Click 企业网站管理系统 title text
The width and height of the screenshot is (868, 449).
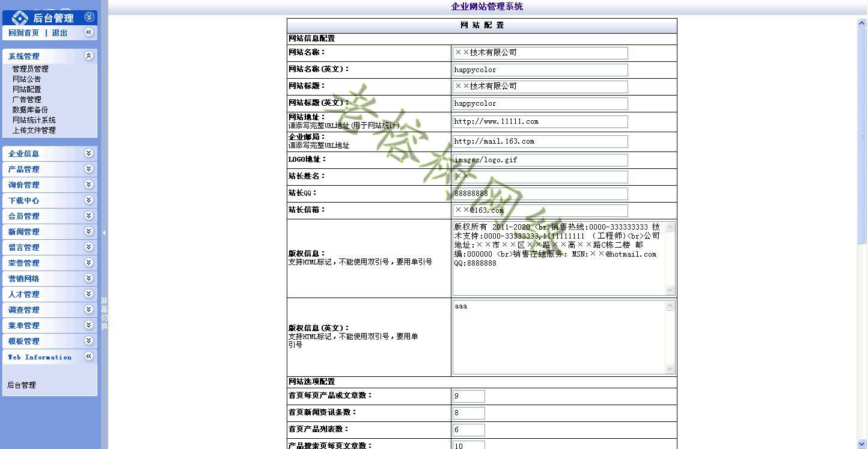(x=487, y=7)
